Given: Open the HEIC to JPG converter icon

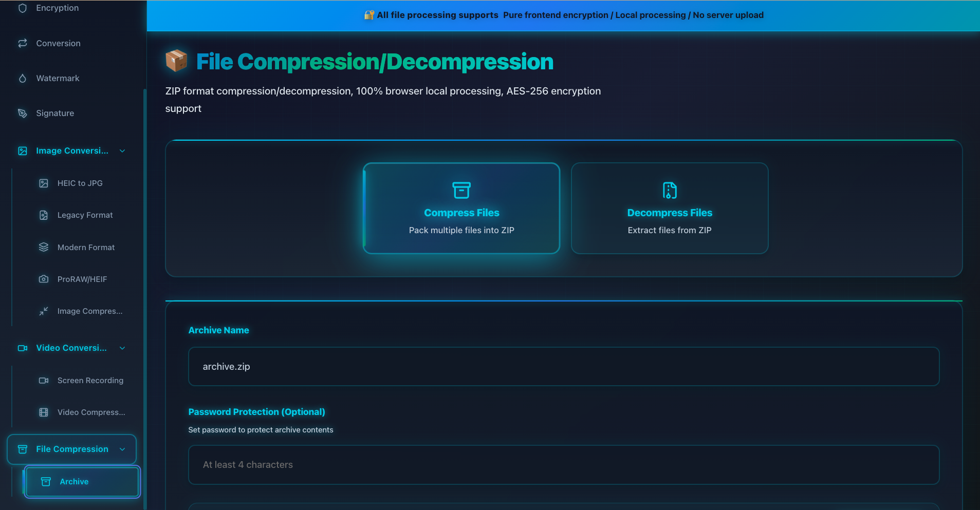Looking at the screenshot, I should click(43, 183).
